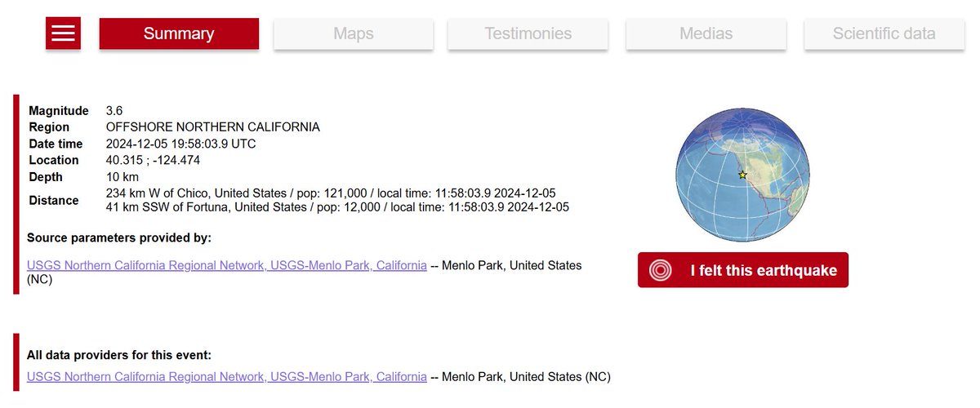Viewport: 980px width, 408px height.
Task: Click the Location label
Action: point(54,160)
